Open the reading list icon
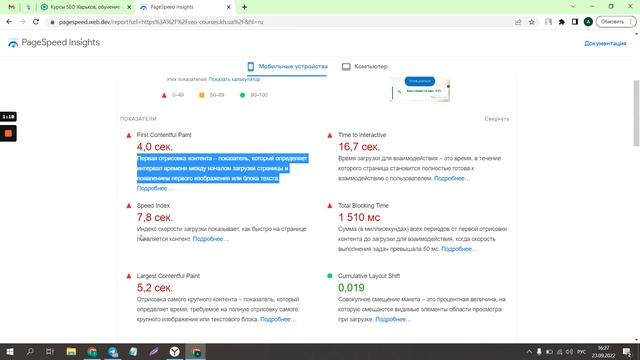 548,22
